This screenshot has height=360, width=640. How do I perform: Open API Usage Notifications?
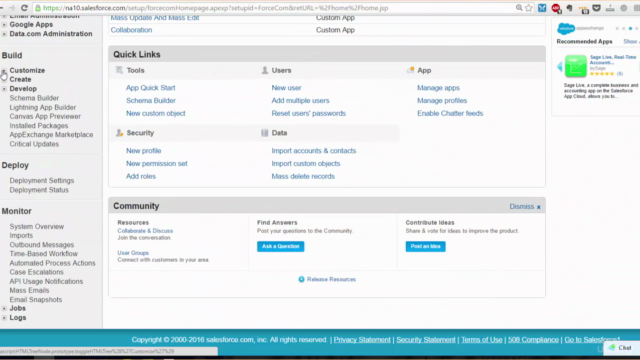[46, 282]
